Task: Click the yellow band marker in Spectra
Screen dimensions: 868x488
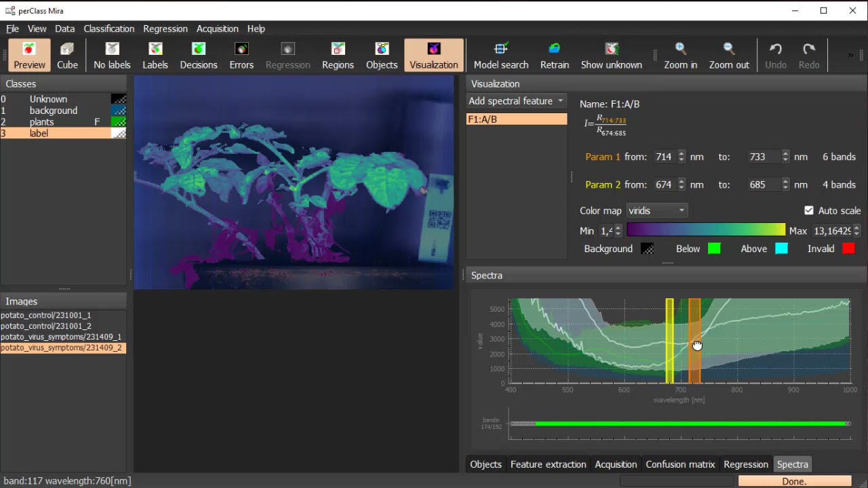Action: (x=669, y=341)
